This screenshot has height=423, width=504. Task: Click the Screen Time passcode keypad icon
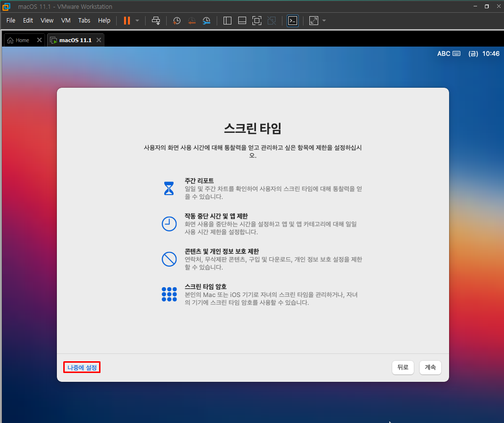click(x=169, y=294)
